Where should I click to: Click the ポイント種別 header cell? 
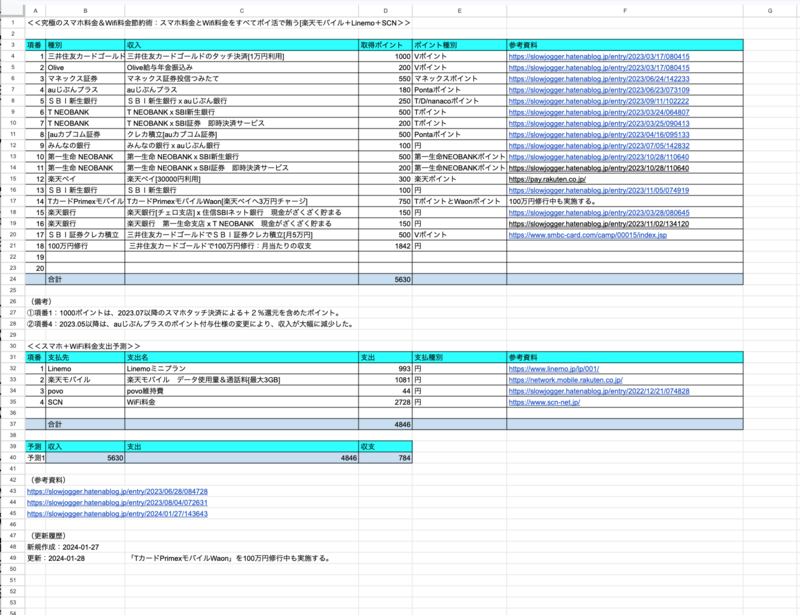point(459,45)
